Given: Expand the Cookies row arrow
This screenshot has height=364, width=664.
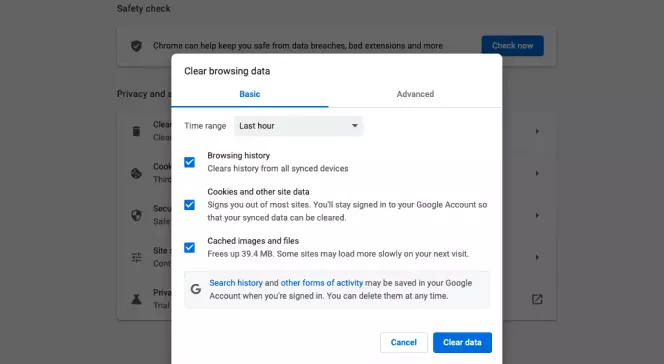Looking at the screenshot, I should click(x=537, y=173).
